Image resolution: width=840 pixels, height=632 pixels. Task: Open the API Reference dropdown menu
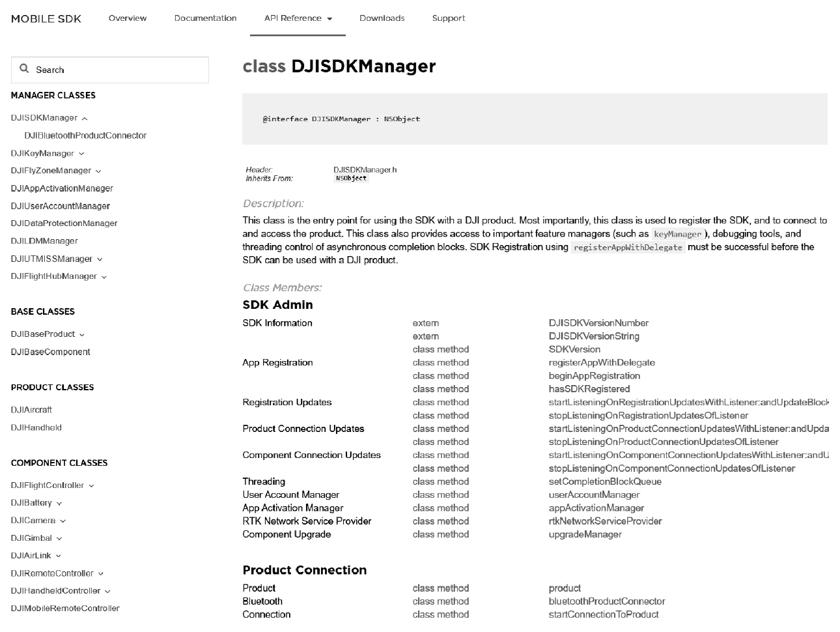pos(298,18)
